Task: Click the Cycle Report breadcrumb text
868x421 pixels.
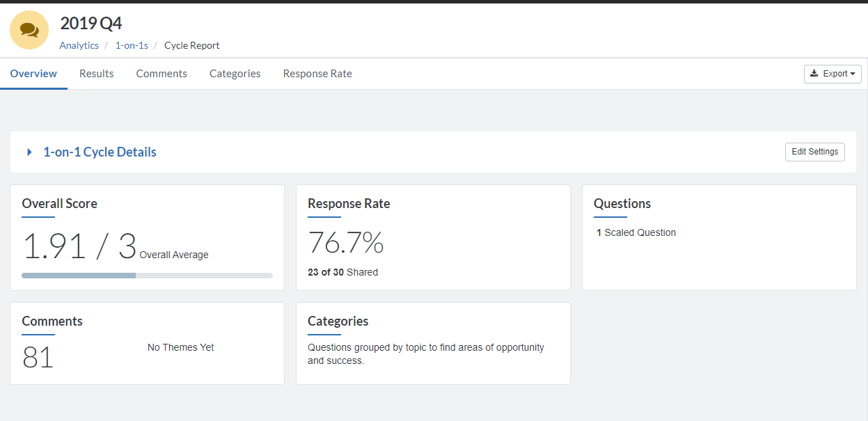Action: [x=192, y=45]
